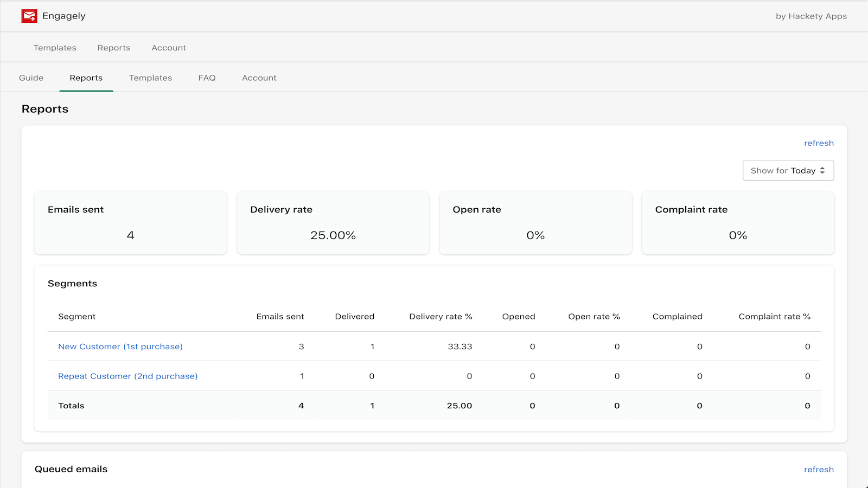Open New Customer (1st purchase) segment
This screenshot has height=488, width=868.
point(120,346)
